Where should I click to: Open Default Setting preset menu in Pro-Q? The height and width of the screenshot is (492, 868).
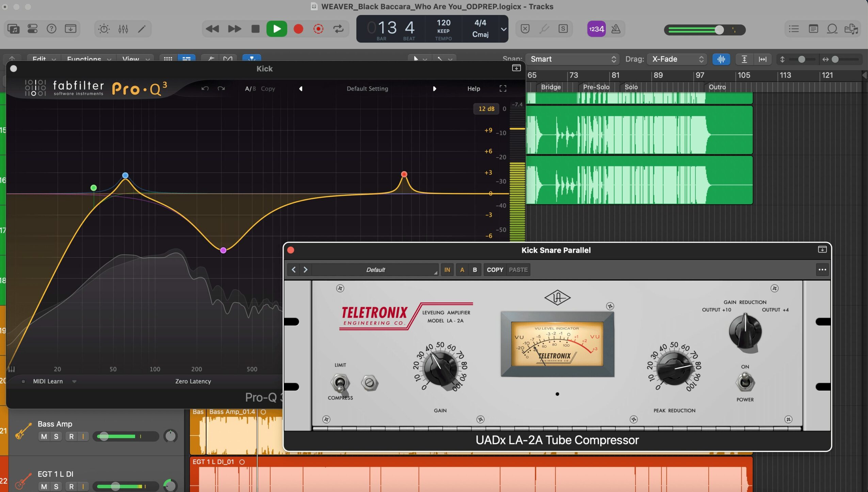367,88
